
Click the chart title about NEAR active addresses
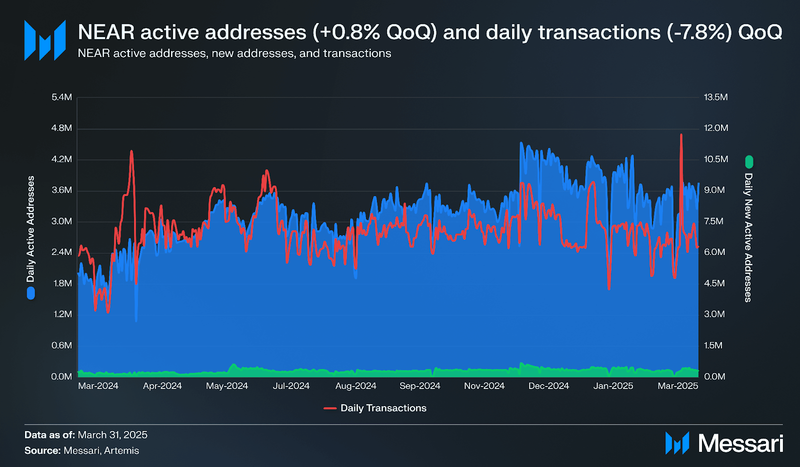pyautogui.click(x=430, y=32)
